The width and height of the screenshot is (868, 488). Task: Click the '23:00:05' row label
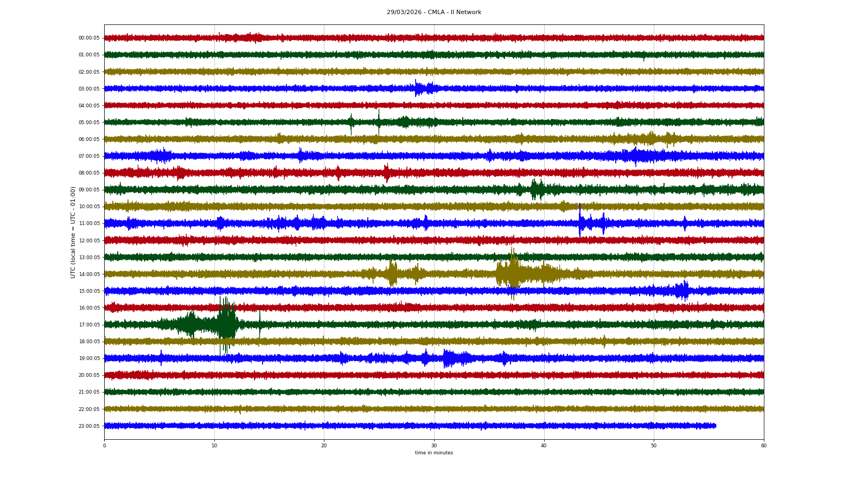click(x=89, y=426)
